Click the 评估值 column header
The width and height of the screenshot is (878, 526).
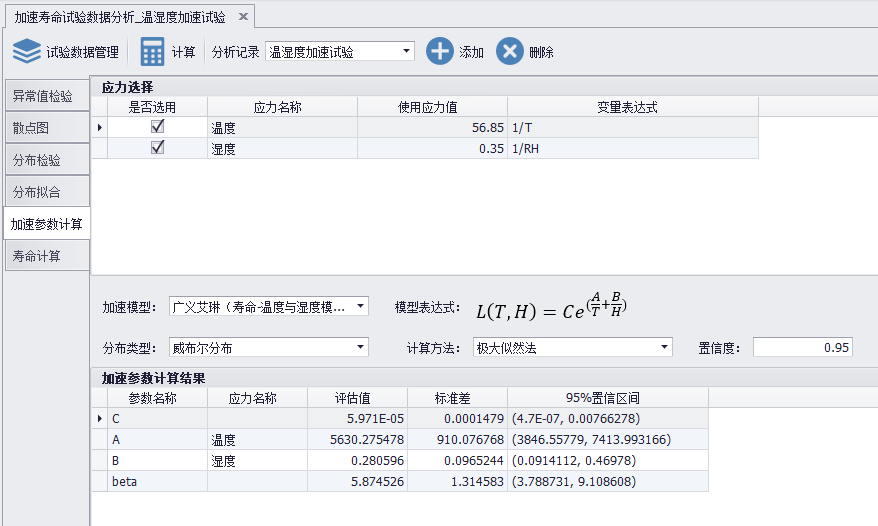(x=357, y=398)
